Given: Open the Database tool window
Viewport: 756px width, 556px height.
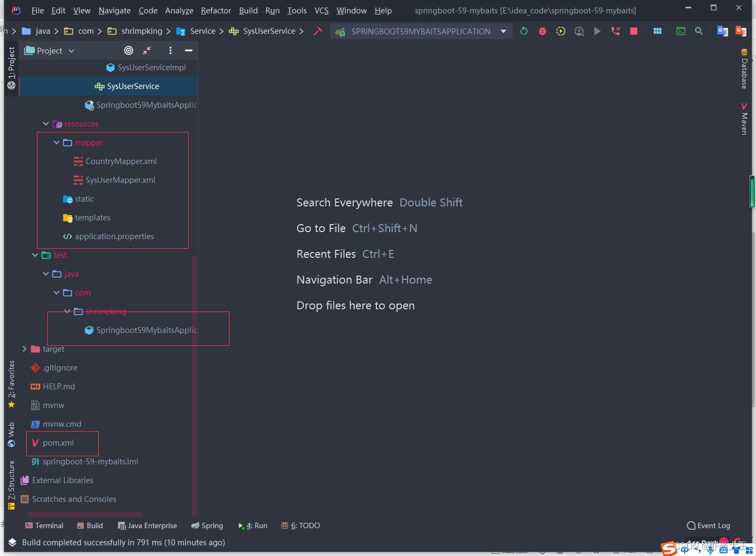Looking at the screenshot, I should click(744, 72).
